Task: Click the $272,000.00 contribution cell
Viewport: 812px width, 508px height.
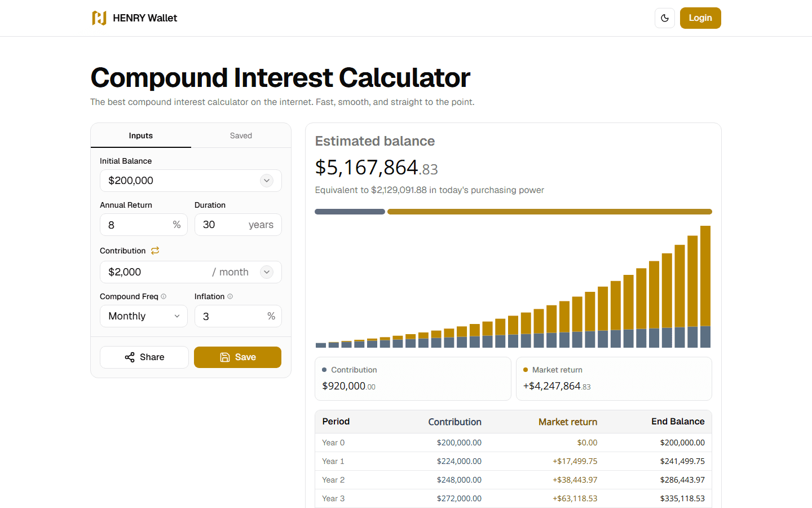Action: (x=459, y=498)
